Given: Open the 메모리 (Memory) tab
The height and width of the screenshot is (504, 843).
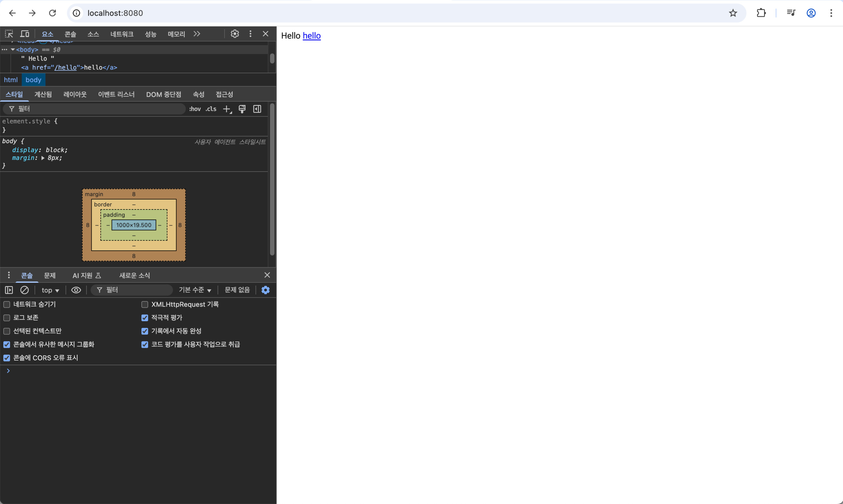Looking at the screenshot, I should tap(176, 34).
